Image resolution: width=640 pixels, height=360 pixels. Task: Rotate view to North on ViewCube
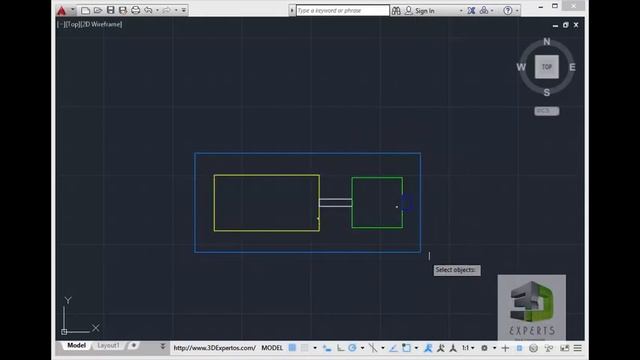coord(547,42)
